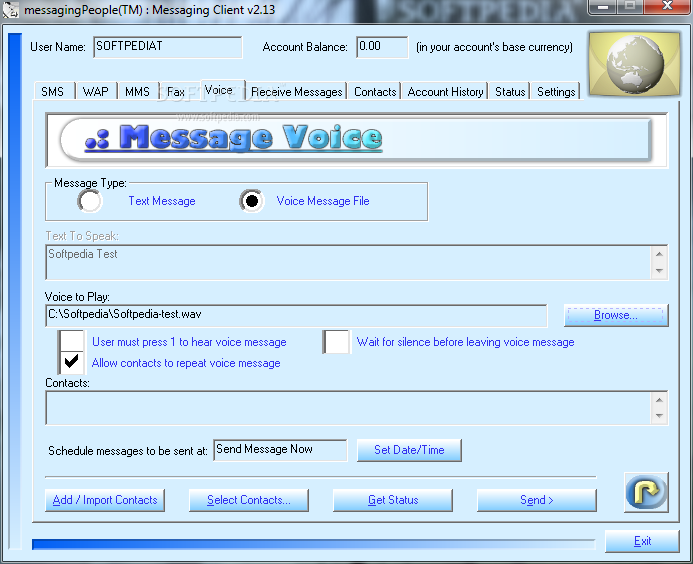Click the Voice to Play file path field
This screenshot has height=564, width=693.
pos(296,315)
